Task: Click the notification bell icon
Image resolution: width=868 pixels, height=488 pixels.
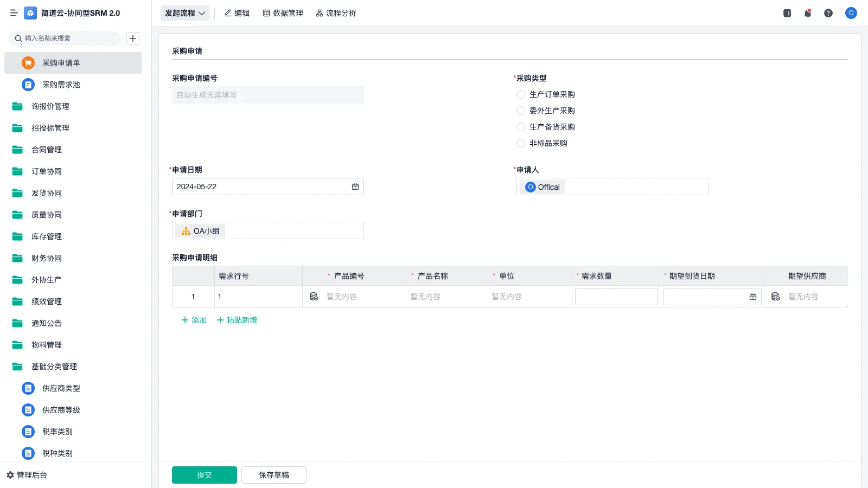Action: point(808,13)
